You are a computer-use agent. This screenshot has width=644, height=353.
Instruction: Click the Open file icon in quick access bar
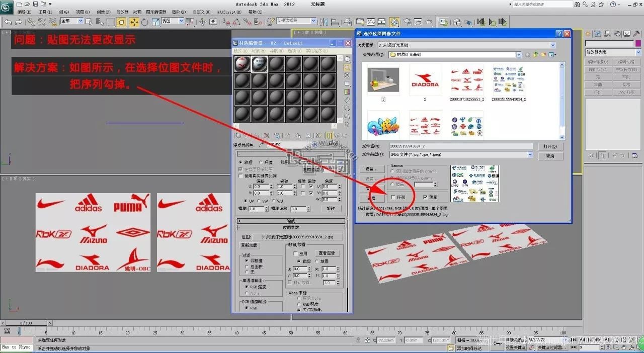coord(27,4)
